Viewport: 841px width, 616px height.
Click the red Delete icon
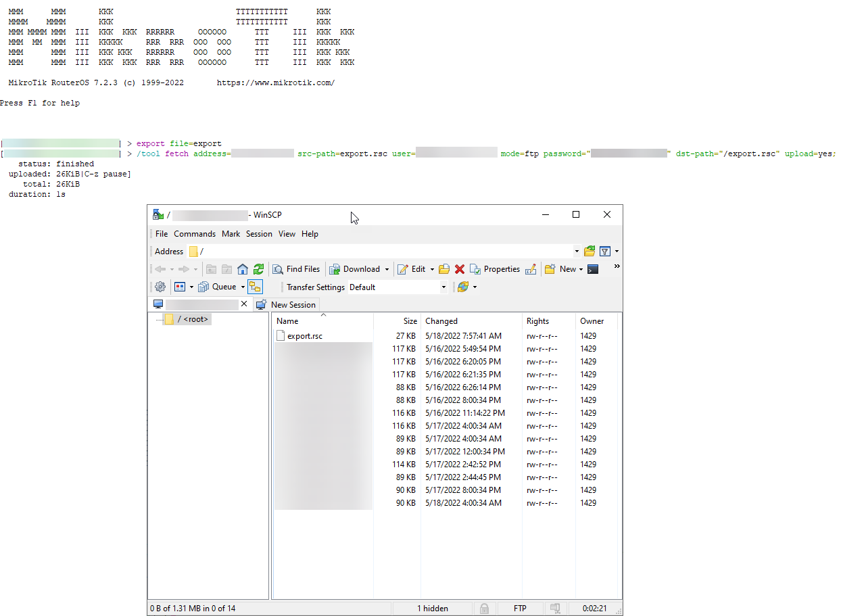[x=460, y=269]
